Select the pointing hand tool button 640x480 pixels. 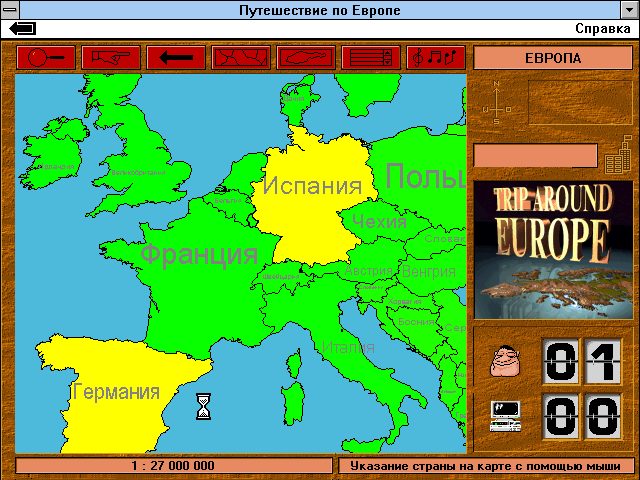(111, 58)
